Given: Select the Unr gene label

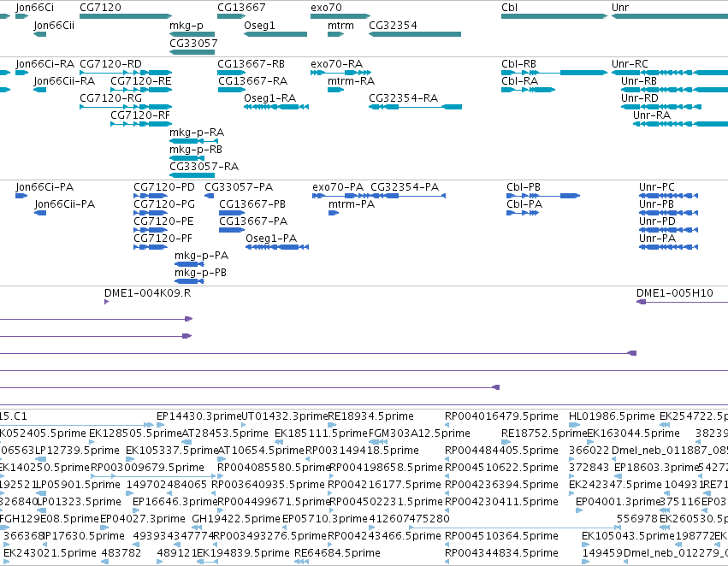Looking at the screenshot, I should click(x=620, y=8).
